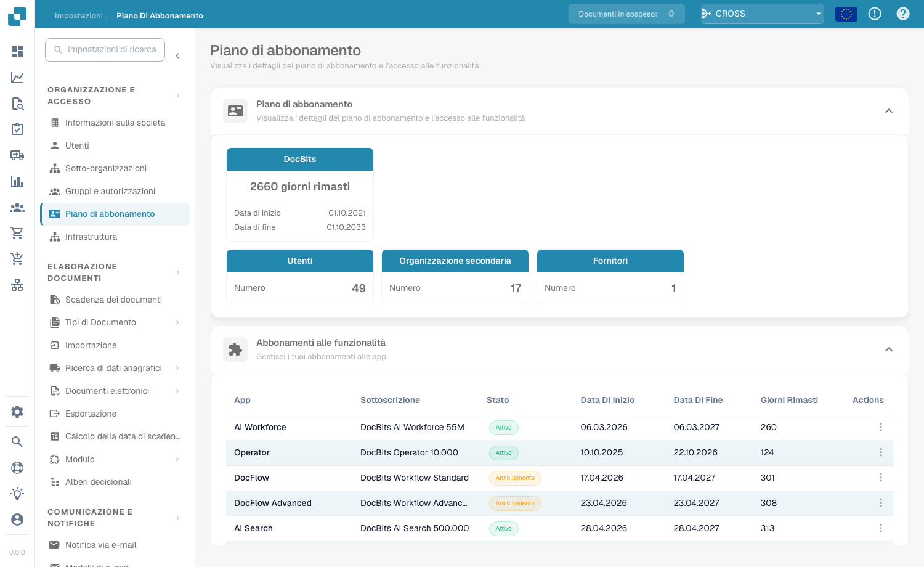This screenshot has height=567, width=924.
Task: Toggle the Comunicazione e Notifiche section chevron
Action: 178,518
